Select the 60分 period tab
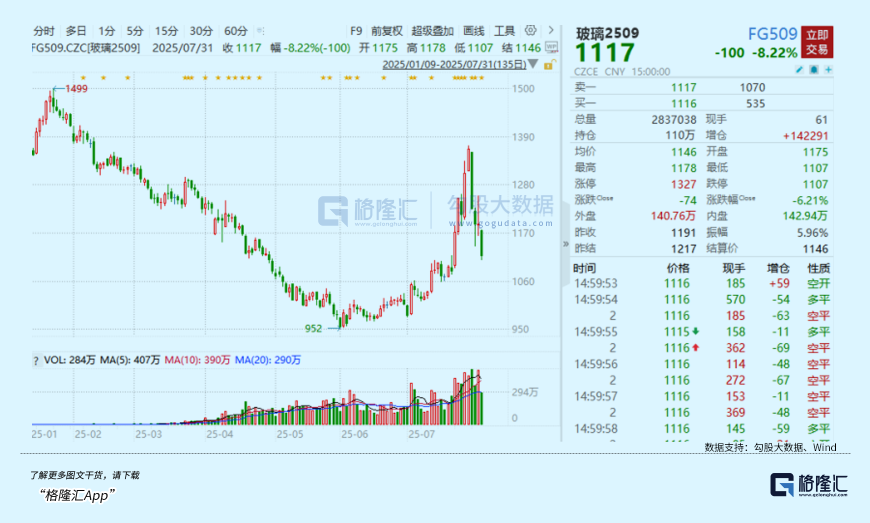 [235, 31]
